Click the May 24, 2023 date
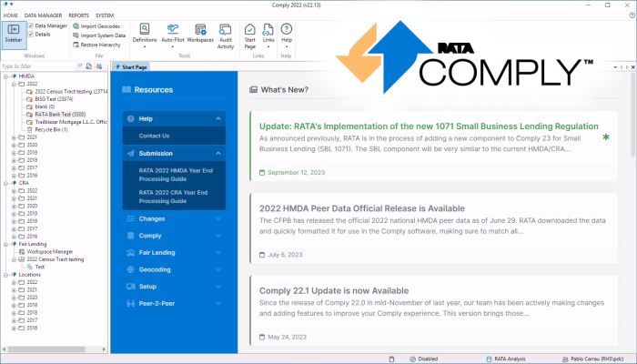Image resolution: width=637 pixels, height=364 pixels. click(287, 337)
